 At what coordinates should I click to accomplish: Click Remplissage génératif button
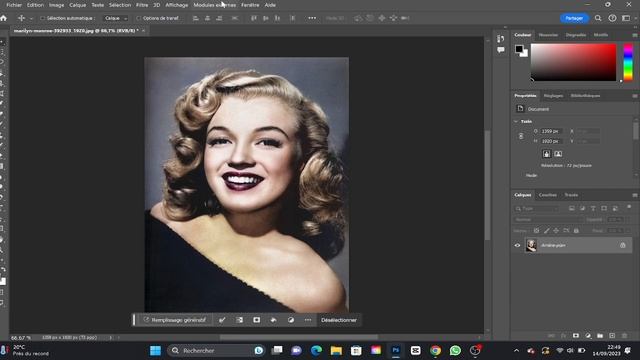175,320
